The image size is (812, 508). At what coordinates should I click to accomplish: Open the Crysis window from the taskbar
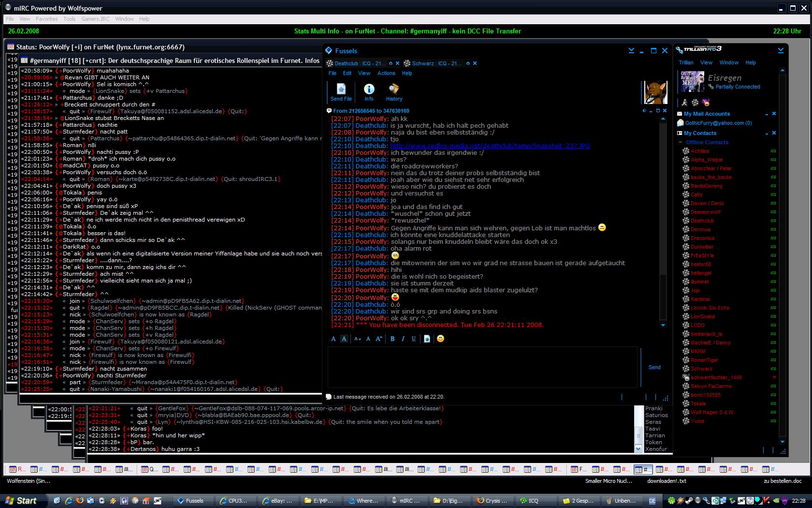pyautogui.click(x=492, y=501)
